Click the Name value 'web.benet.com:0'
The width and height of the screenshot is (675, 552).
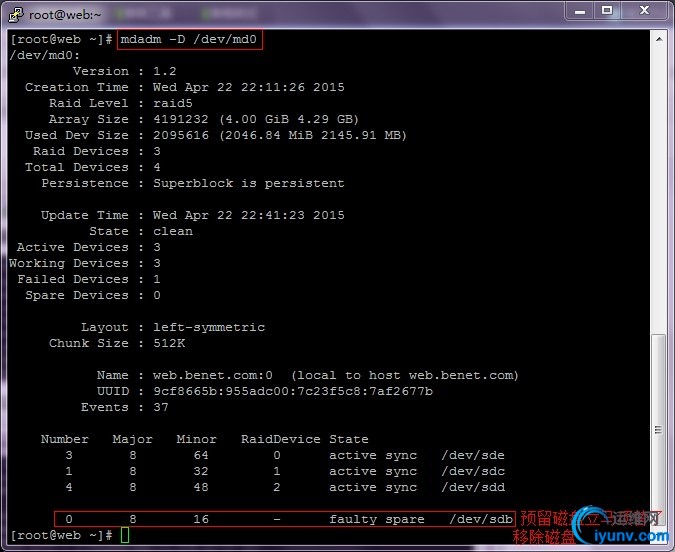click(213, 375)
